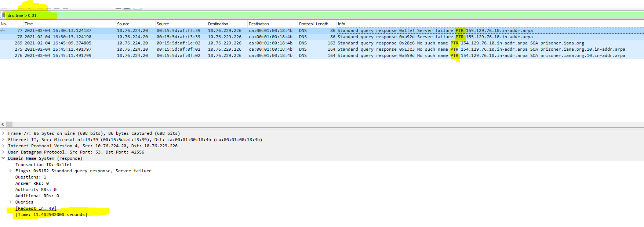Click the MAC address 00:15:5d:af:1c:02
The height and width of the screenshot is (227, 644).
pos(178,43)
